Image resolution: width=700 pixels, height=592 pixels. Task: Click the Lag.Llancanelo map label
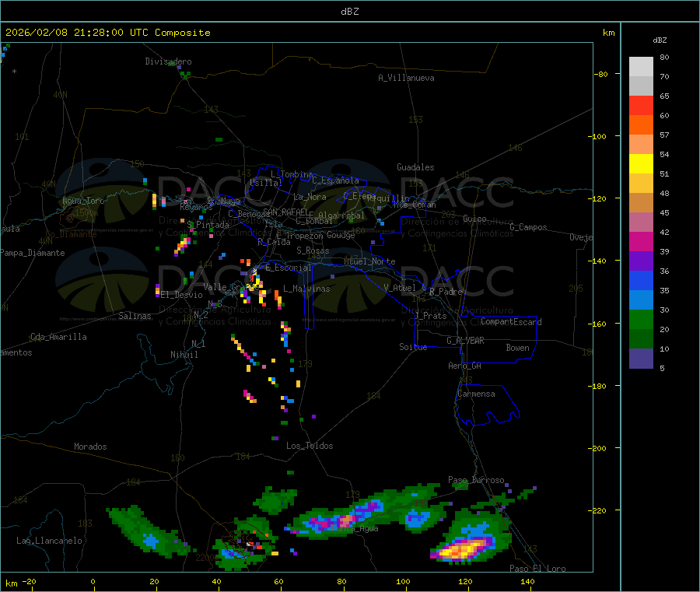pos(49,541)
